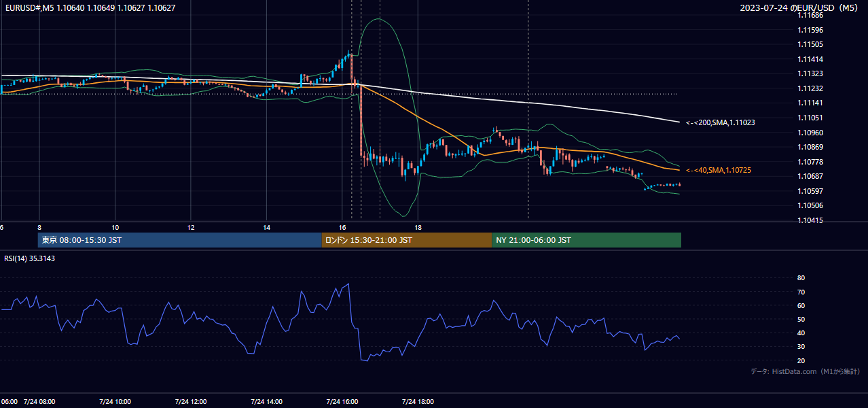Click price axis value 1.10597
Viewport: 868px width, 408px height.
[810, 191]
